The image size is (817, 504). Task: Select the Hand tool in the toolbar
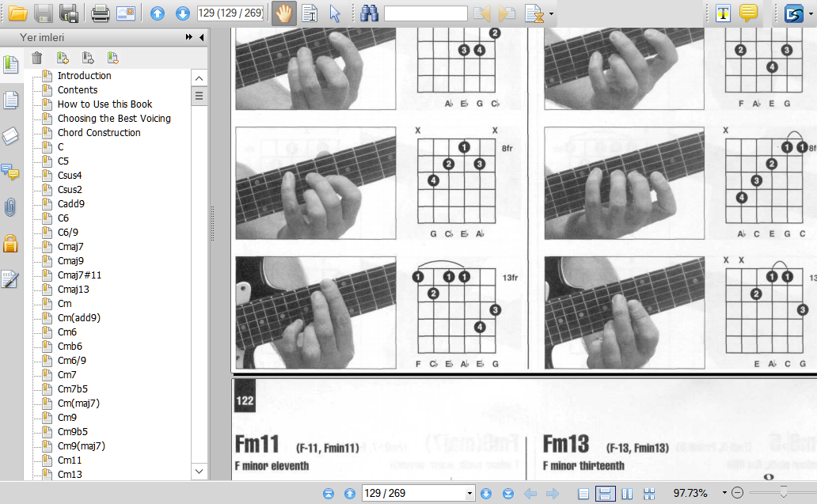[x=283, y=13]
